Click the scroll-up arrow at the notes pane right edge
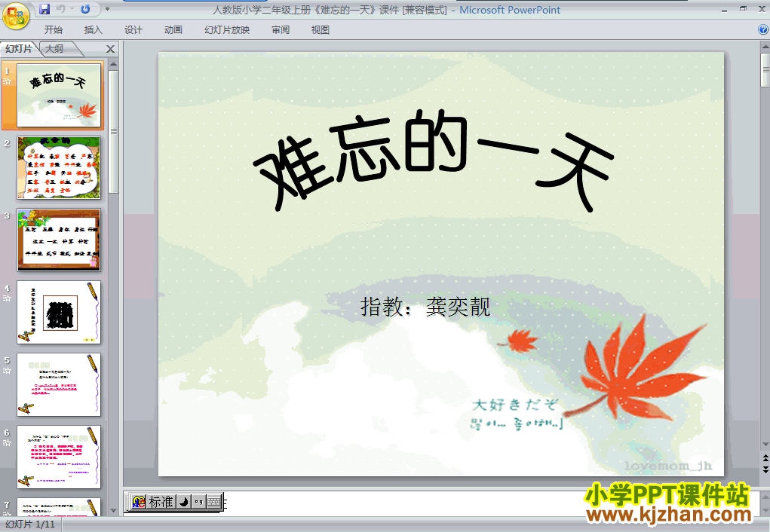 tap(765, 498)
